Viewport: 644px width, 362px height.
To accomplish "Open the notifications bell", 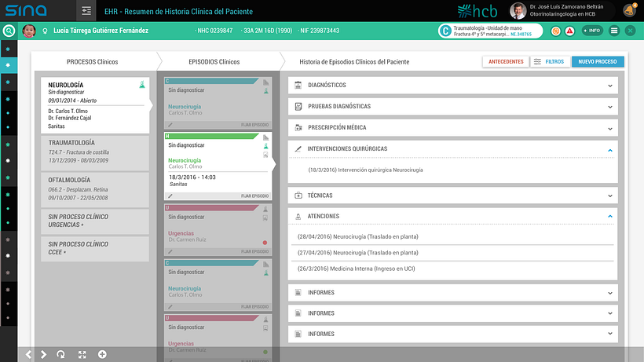I will [x=629, y=10].
